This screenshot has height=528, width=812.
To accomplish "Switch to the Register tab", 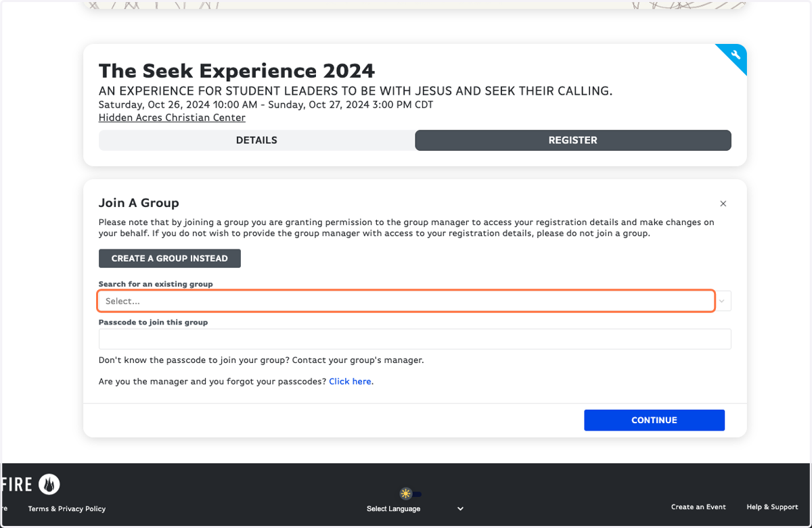I will tap(573, 141).
